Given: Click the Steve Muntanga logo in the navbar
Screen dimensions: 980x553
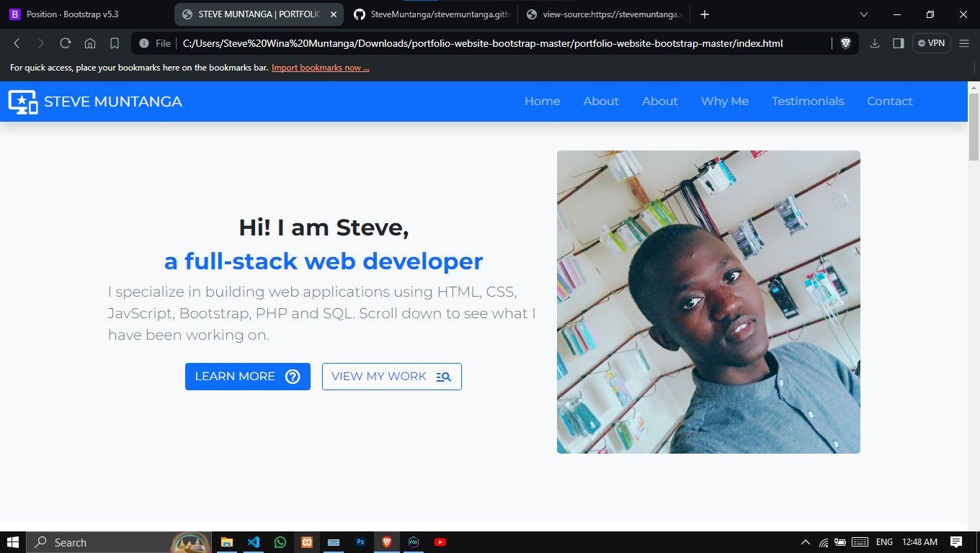Looking at the screenshot, I should pos(94,101).
